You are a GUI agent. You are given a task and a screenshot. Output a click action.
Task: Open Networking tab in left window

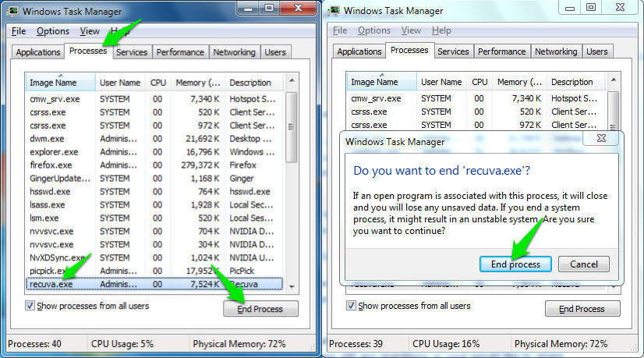click(234, 52)
